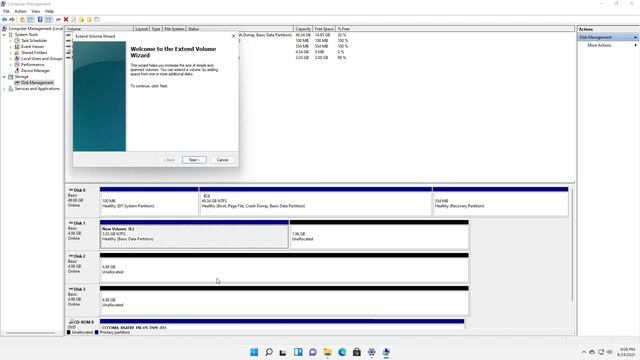Click the vertical scrollbar of the disk map
The image size is (640, 360).
[572, 245]
